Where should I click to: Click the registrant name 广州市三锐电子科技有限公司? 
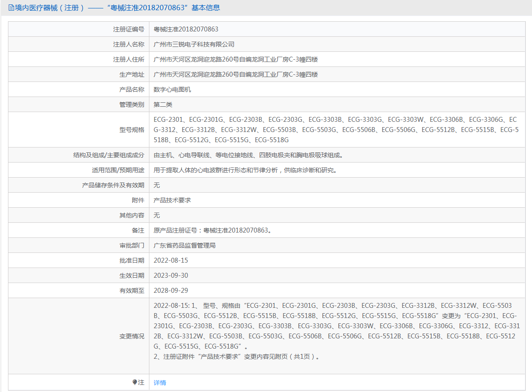tap(194, 44)
